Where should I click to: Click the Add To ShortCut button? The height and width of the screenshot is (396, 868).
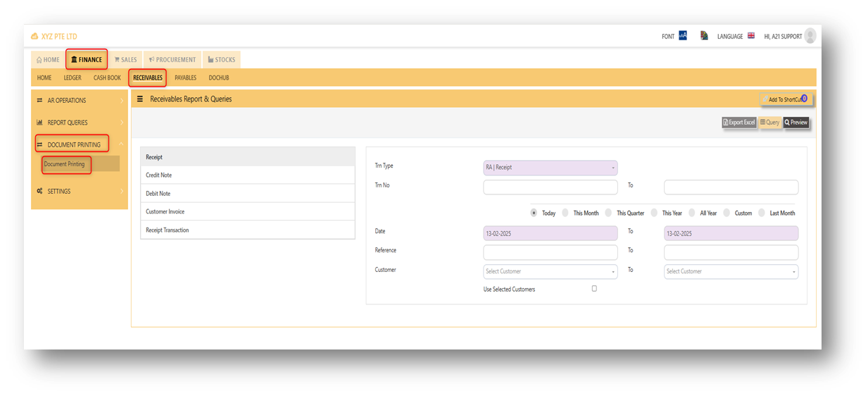[x=786, y=99]
